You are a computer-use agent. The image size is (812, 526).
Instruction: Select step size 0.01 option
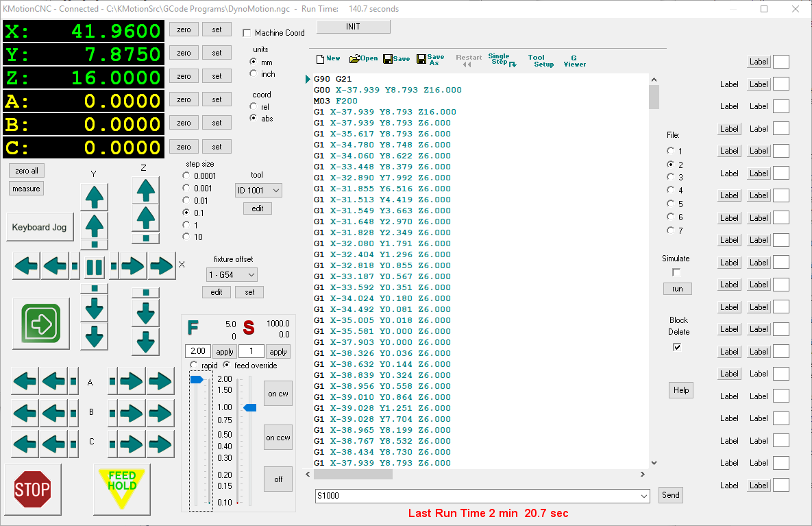coord(186,200)
